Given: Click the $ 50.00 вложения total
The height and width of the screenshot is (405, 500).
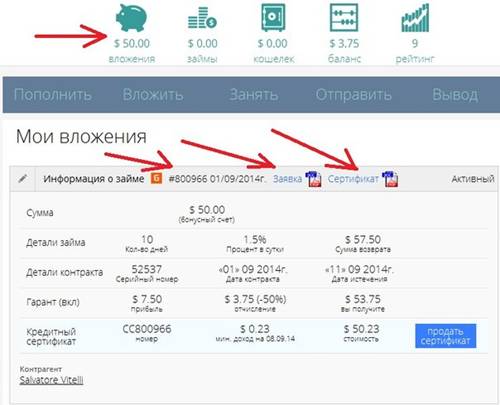Looking at the screenshot, I should tap(132, 51).
